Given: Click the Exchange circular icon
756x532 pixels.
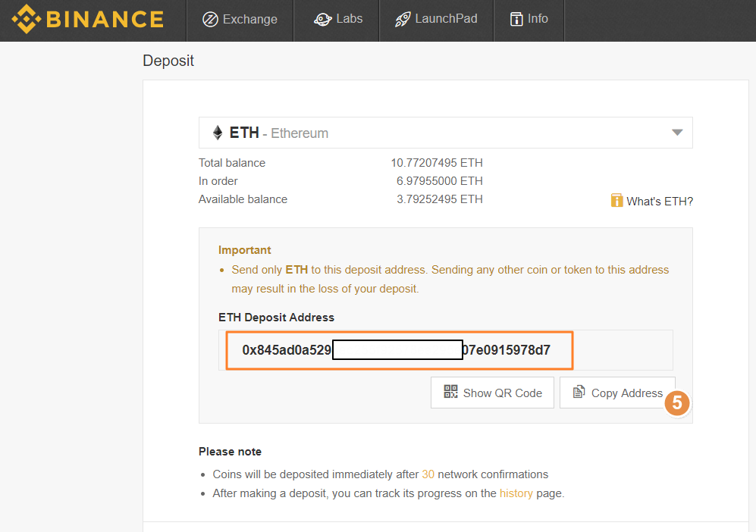Looking at the screenshot, I should (x=210, y=19).
